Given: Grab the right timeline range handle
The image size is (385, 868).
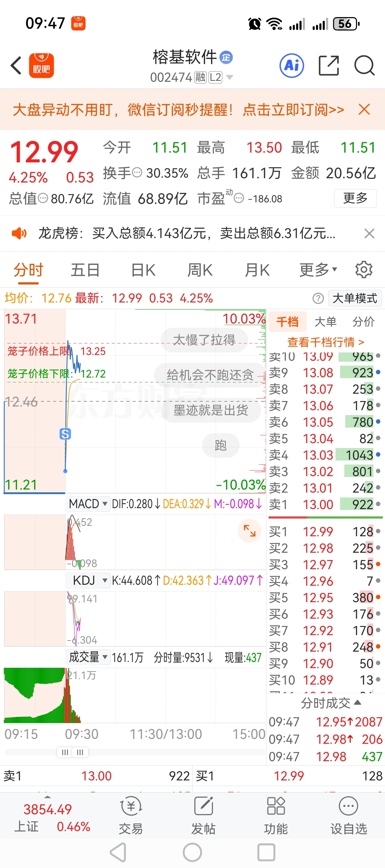Looking at the screenshot, I should tap(80, 752).
